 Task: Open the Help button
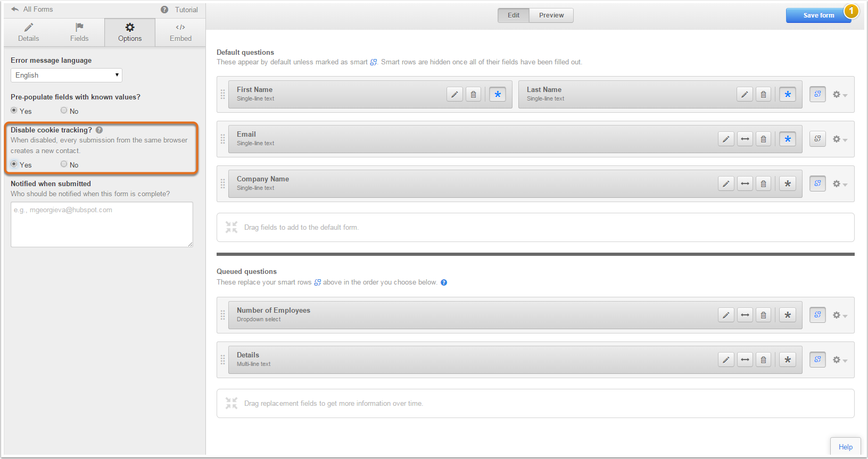click(x=846, y=447)
